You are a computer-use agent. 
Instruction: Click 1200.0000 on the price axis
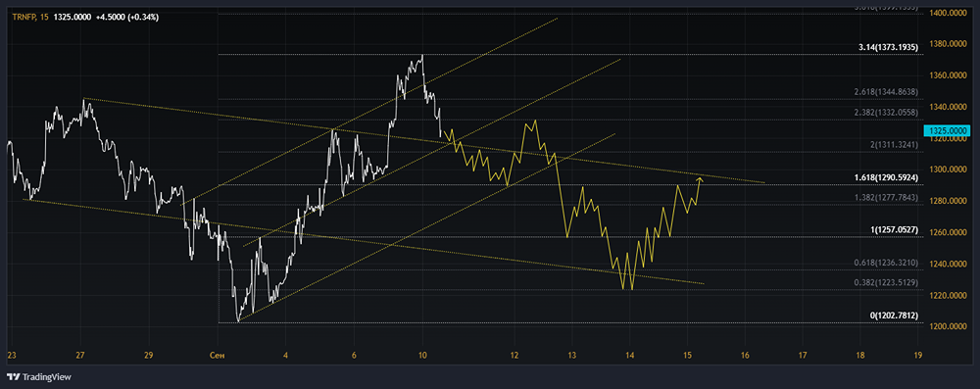[948, 326]
